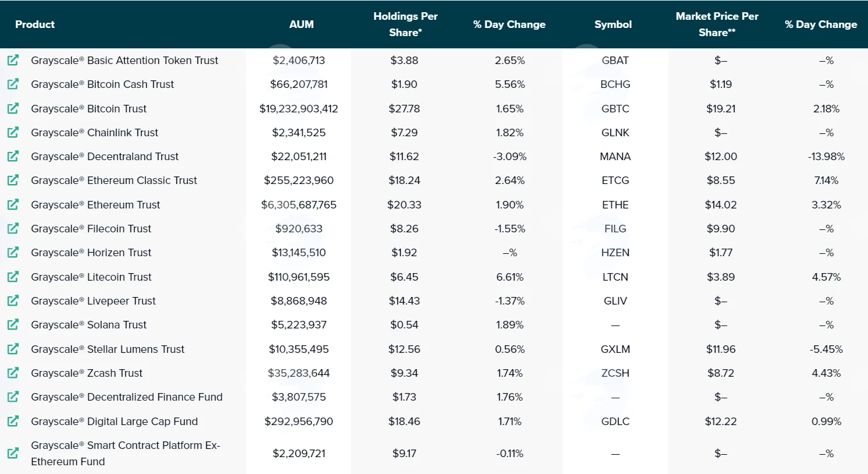Open Grayscale Ethereum Trust product link
The height and width of the screenshot is (474, 868).
pos(96,204)
